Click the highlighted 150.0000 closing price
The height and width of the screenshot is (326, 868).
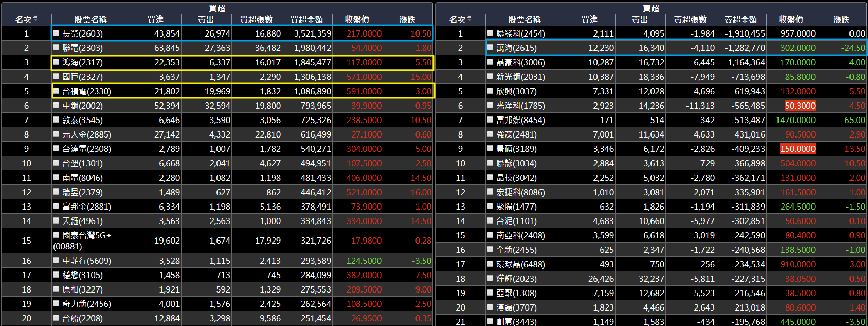[798, 149]
